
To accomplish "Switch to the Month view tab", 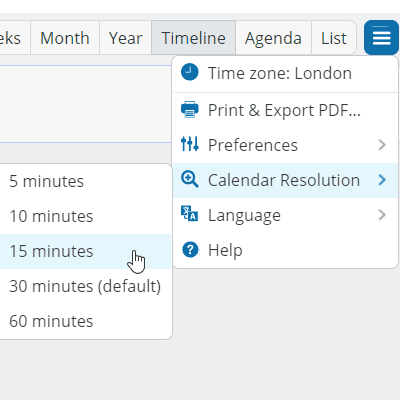I will (x=65, y=38).
